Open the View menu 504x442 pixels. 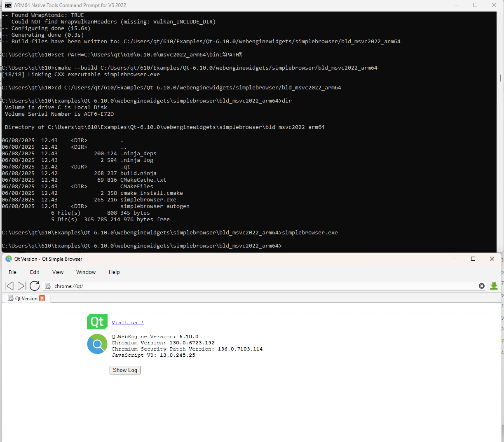click(58, 272)
